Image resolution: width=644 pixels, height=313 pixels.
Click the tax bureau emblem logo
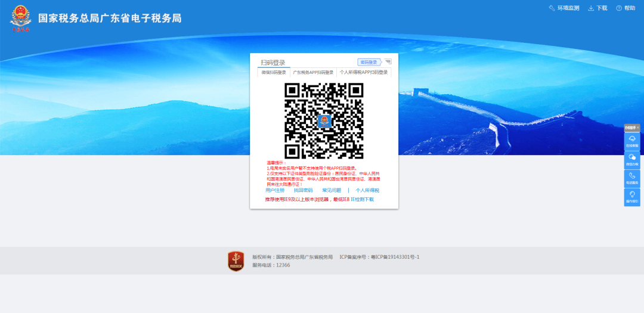[20, 18]
